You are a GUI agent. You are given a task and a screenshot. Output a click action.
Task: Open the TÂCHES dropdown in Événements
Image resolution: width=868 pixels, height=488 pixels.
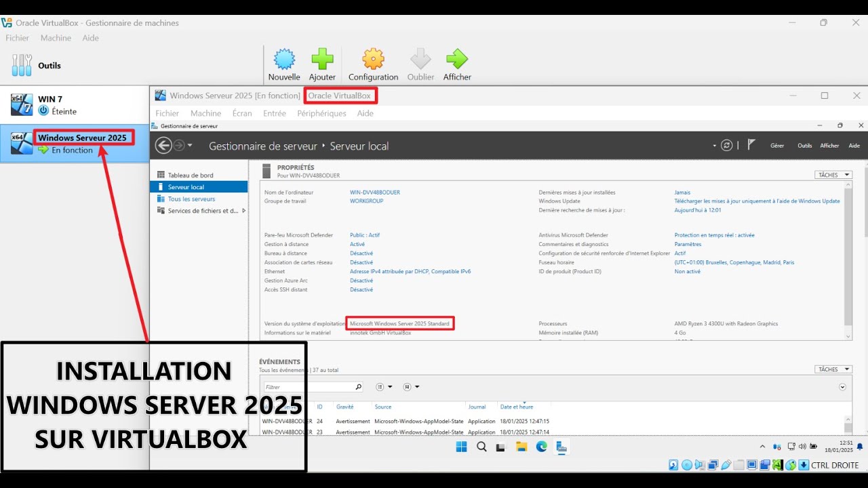point(833,369)
